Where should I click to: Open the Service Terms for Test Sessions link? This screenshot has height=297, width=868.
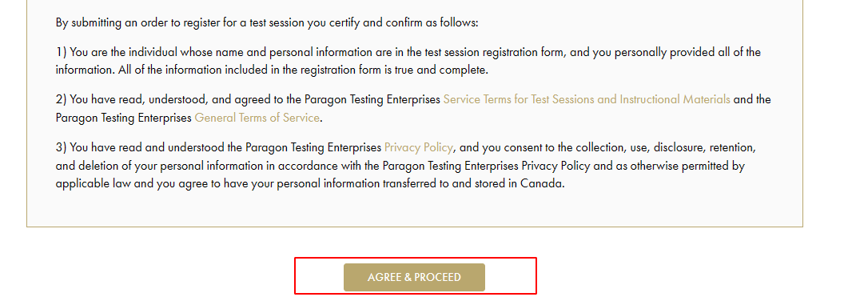click(587, 100)
